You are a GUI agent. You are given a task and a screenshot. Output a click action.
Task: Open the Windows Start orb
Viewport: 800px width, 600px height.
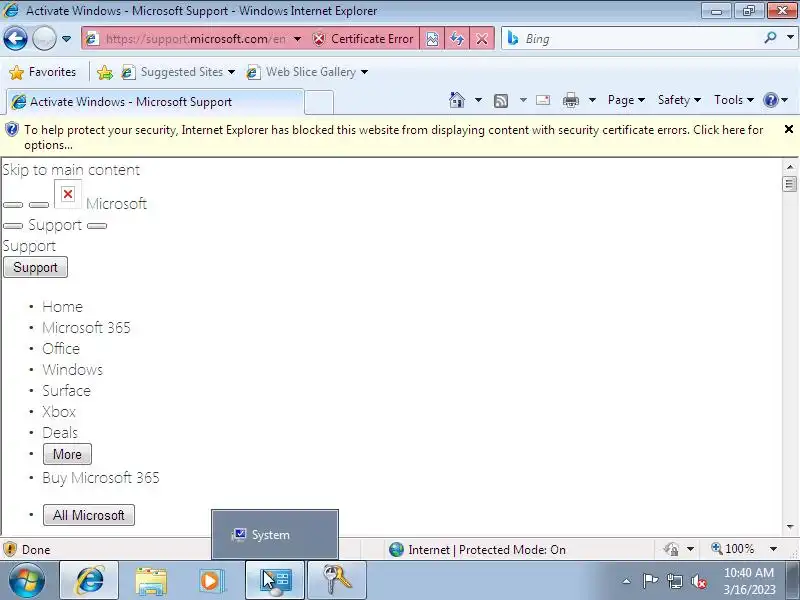pos(26,580)
